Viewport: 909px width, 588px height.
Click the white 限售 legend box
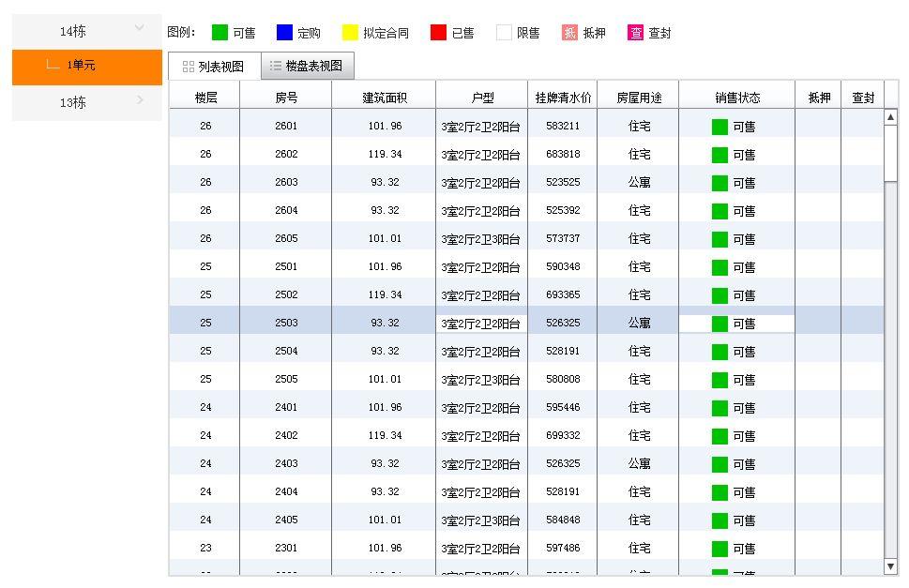pyautogui.click(x=504, y=33)
